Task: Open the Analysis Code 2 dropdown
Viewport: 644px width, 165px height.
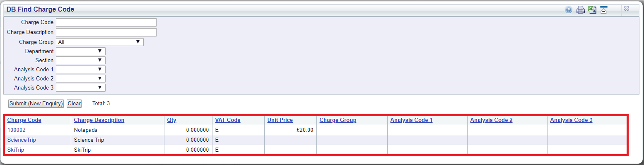Action: pos(81,78)
